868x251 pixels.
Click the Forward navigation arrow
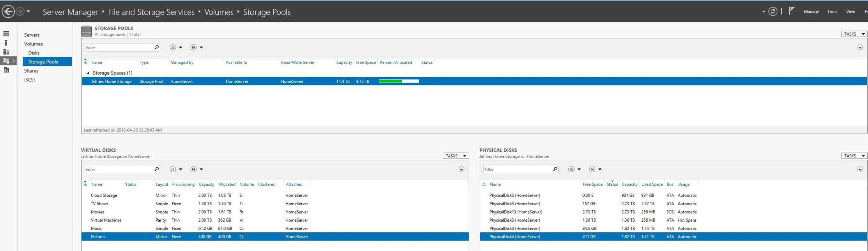pyautogui.click(x=20, y=11)
